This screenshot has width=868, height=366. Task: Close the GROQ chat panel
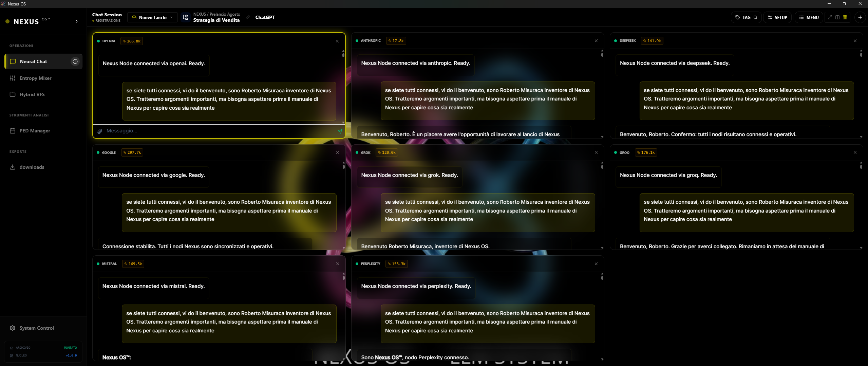pos(855,152)
